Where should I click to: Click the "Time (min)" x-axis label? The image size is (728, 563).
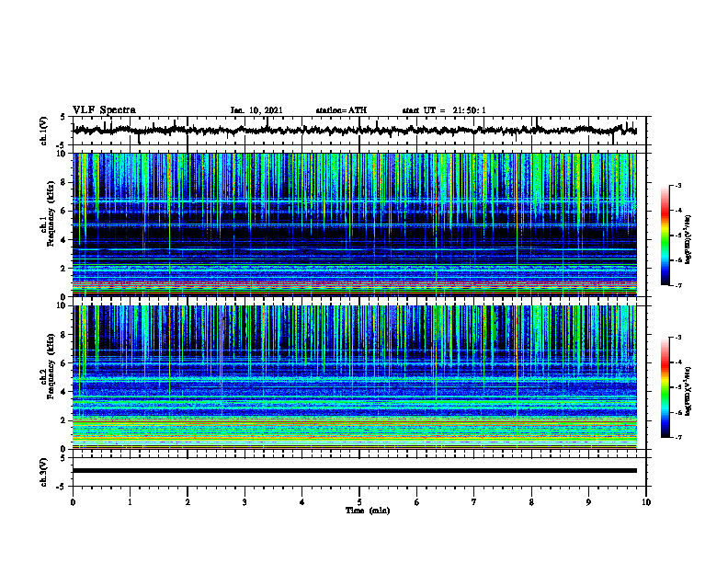pyautogui.click(x=368, y=511)
